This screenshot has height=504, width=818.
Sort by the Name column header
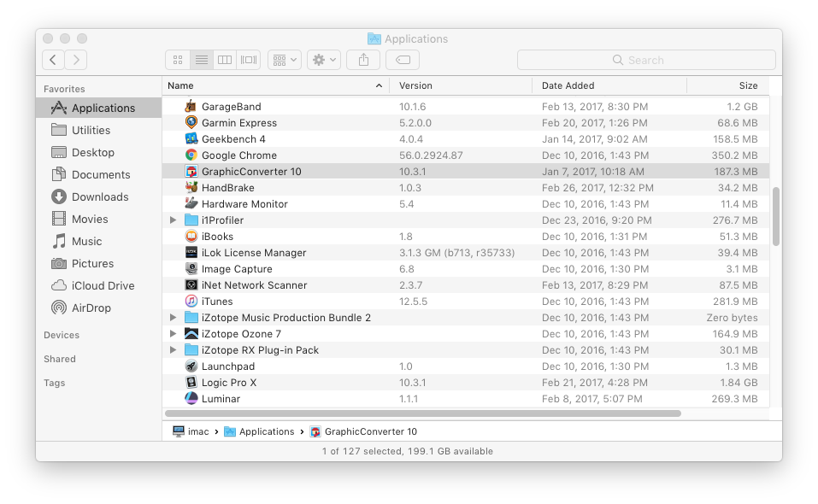pos(275,85)
